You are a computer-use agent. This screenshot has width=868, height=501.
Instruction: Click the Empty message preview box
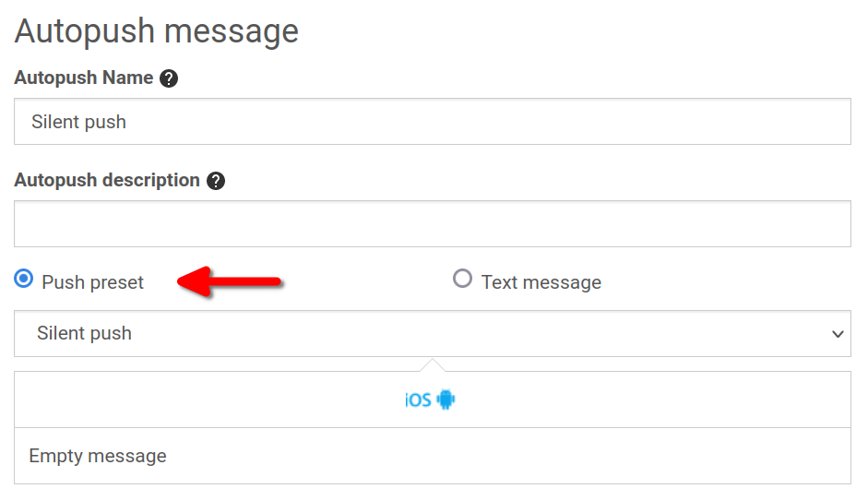pyautogui.click(x=433, y=456)
